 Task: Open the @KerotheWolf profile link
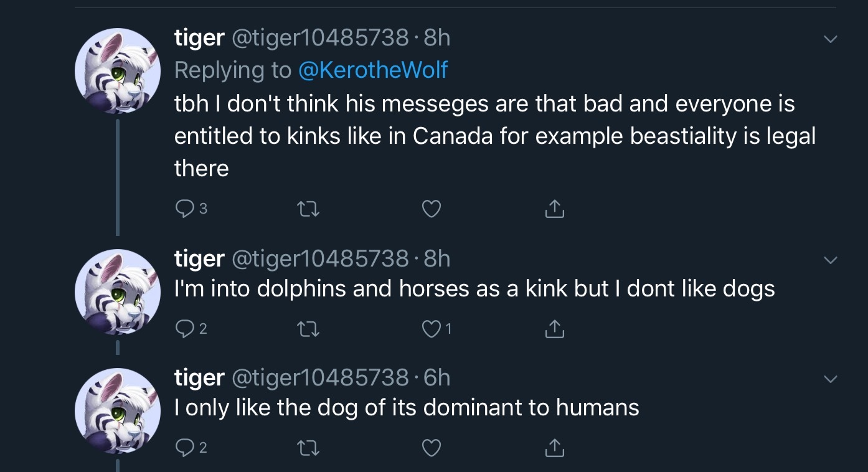[x=373, y=70]
